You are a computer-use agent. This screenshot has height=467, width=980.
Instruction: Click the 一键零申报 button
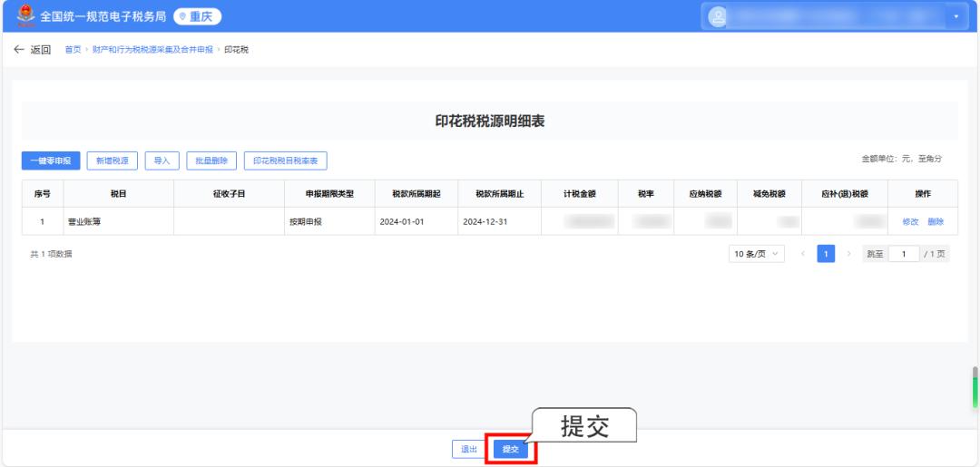tap(52, 161)
